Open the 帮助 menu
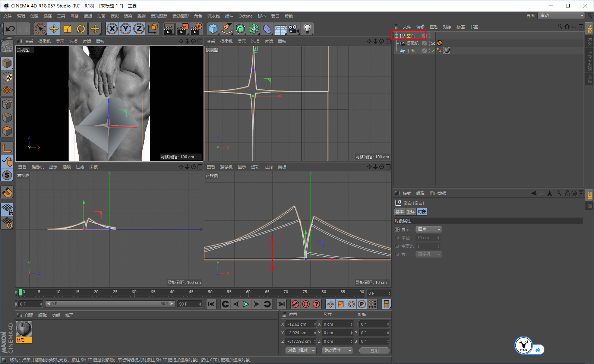The image size is (594, 364). pyautogui.click(x=289, y=16)
